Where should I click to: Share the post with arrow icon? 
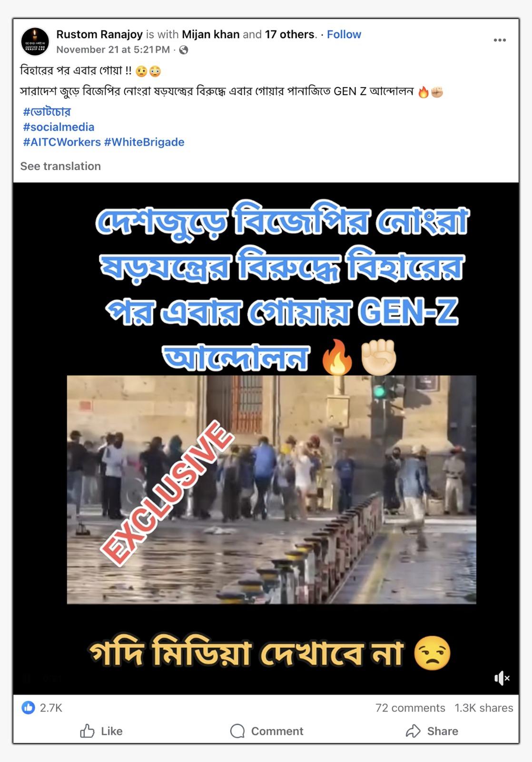432,731
